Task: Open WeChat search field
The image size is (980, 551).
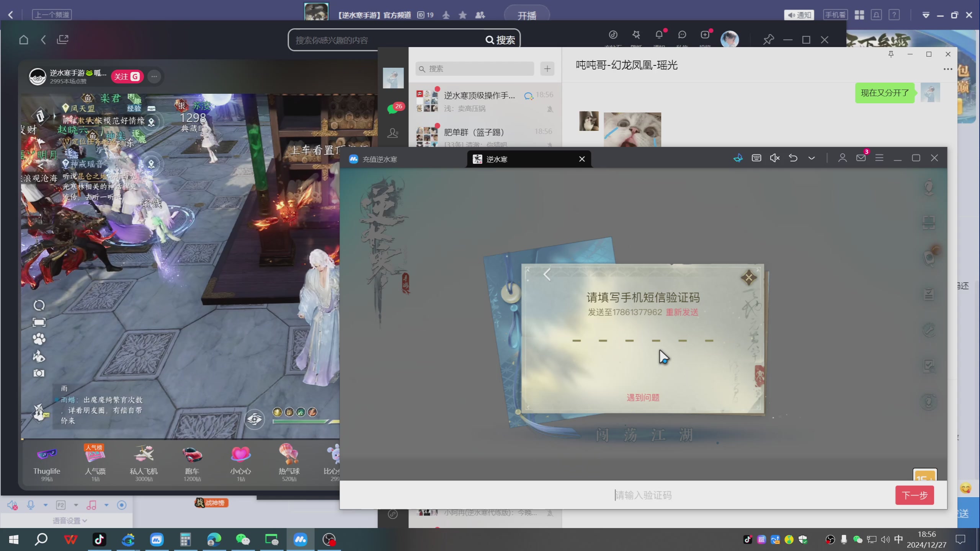Action: tap(475, 69)
